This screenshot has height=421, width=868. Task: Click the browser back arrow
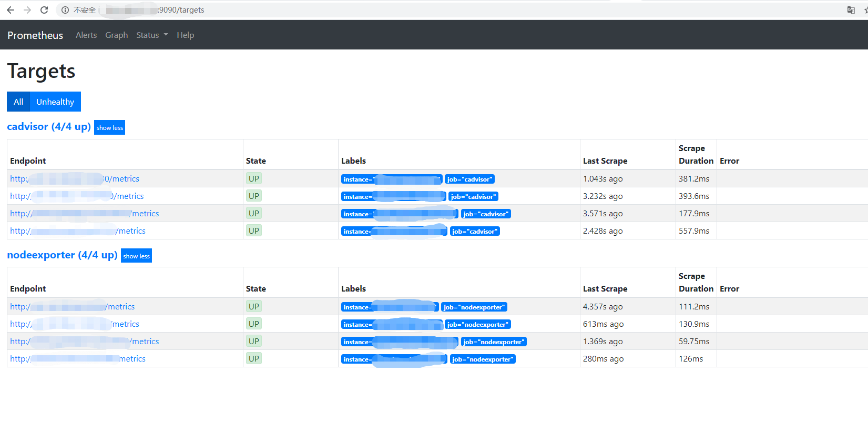[x=11, y=10]
